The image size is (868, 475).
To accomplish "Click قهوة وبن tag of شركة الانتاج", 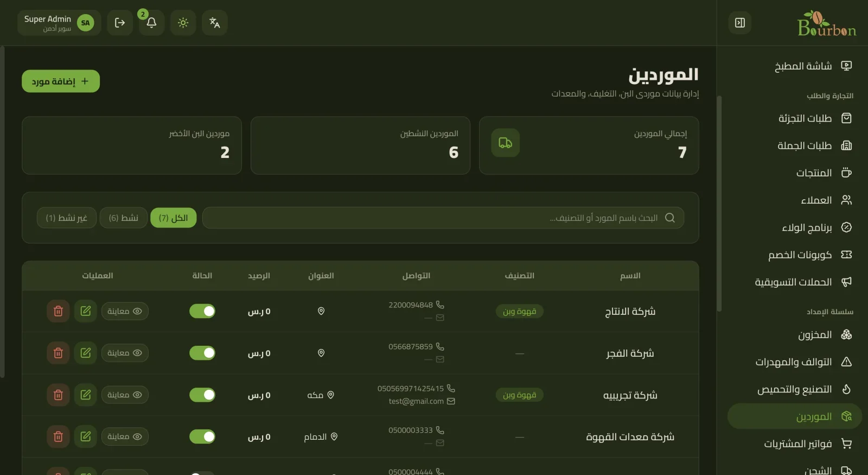I will click(520, 311).
